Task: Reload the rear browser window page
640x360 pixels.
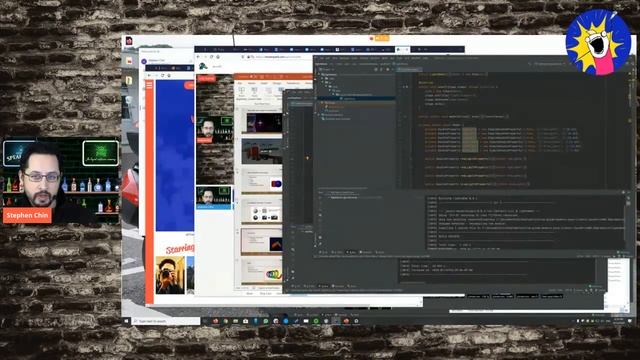Action: pyautogui.click(x=162, y=76)
